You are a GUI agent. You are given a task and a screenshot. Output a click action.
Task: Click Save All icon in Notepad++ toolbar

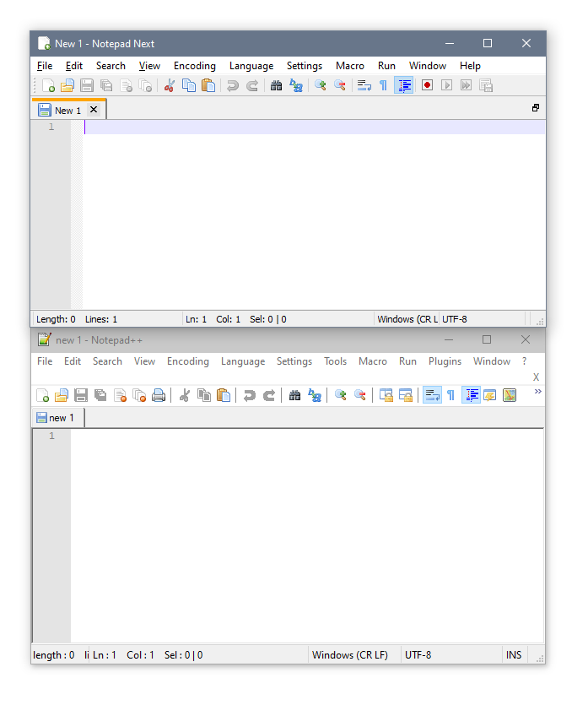[100, 395]
